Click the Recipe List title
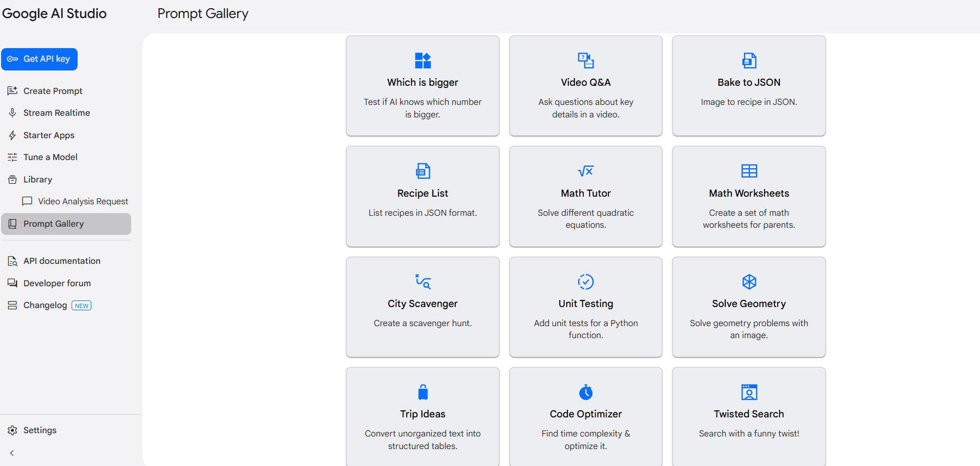Image resolution: width=980 pixels, height=466 pixels. point(422,193)
